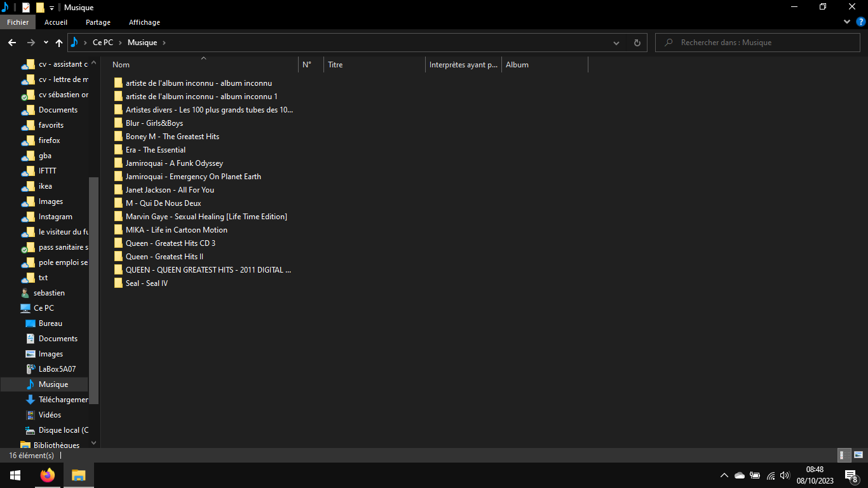The width and height of the screenshot is (868, 488).
Task: Show hidden system tray icons
Action: point(724,475)
